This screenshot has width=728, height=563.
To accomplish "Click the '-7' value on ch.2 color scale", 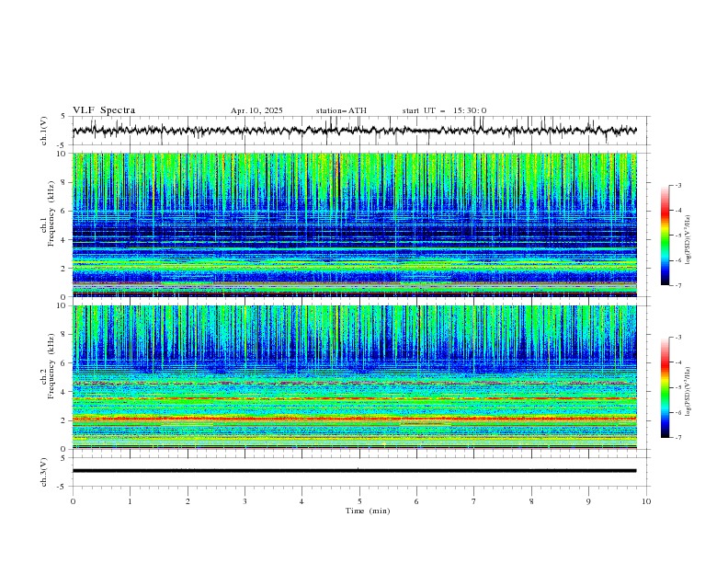I will pos(678,438).
